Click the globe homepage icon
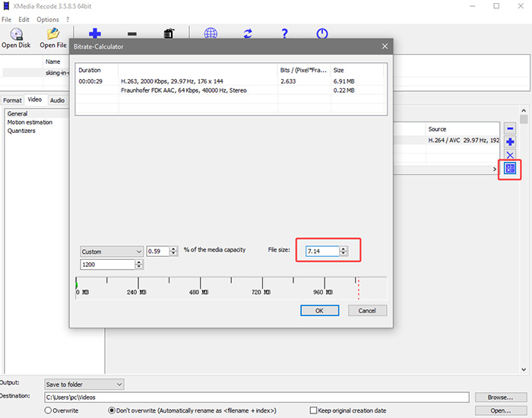The image size is (532, 418). click(211, 33)
